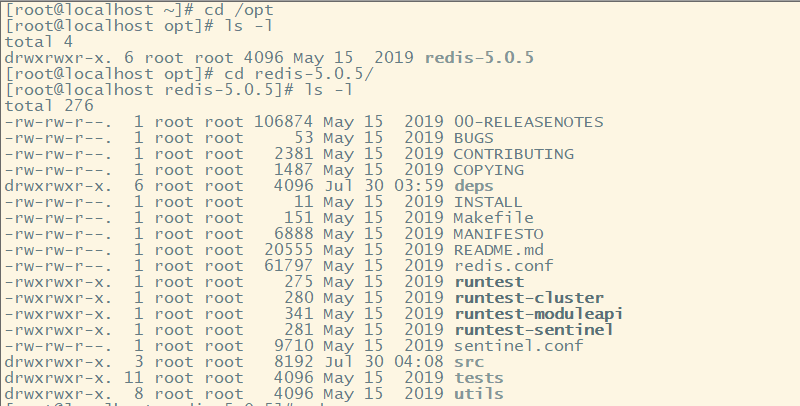Click the bold redis-5.0.5 directory name

479,58
